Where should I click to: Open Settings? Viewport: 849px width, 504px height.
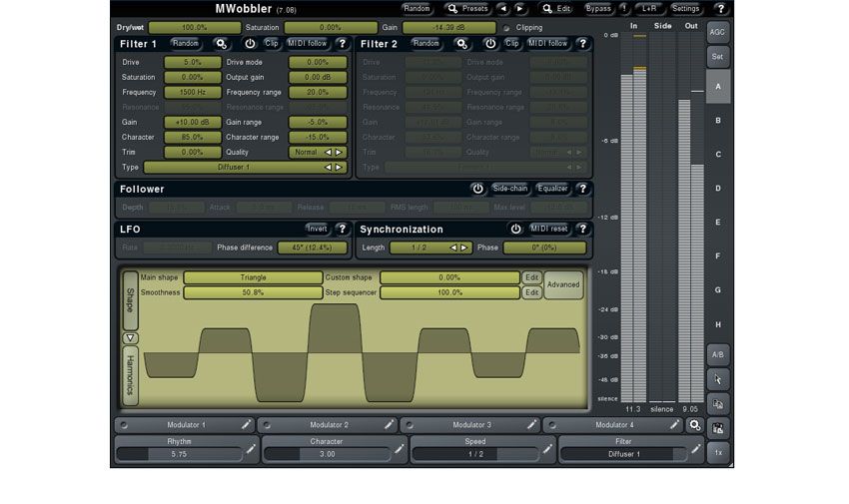pos(685,9)
